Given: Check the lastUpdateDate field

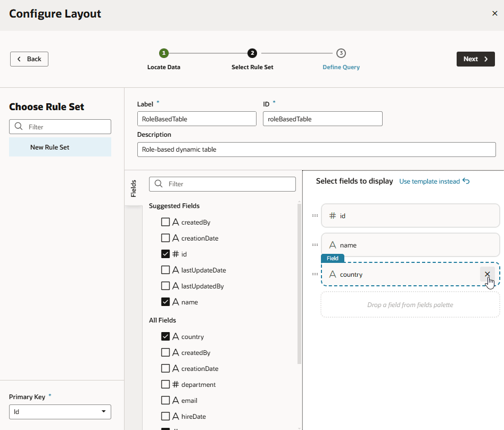Looking at the screenshot, I should click(165, 270).
